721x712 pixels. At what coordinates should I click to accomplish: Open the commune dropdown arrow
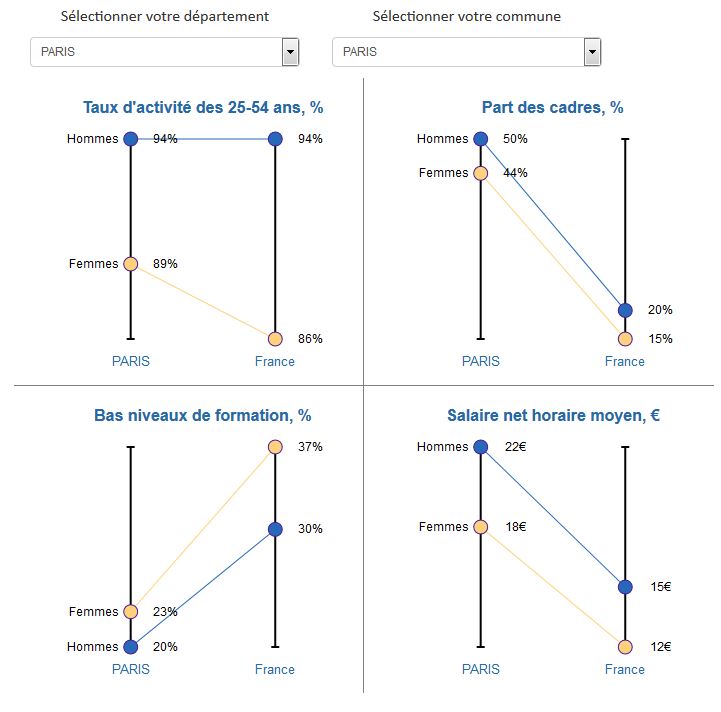pyautogui.click(x=592, y=52)
